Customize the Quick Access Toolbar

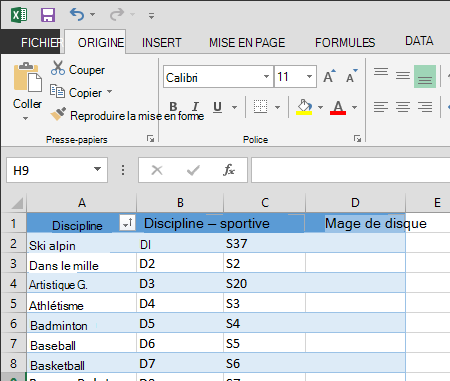pyautogui.click(x=151, y=16)
